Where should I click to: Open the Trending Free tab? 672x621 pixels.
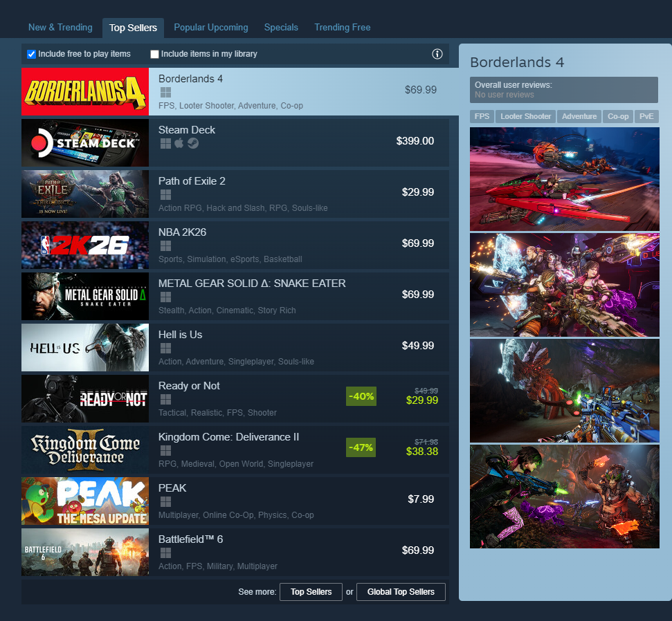click(x=343, y=28)
